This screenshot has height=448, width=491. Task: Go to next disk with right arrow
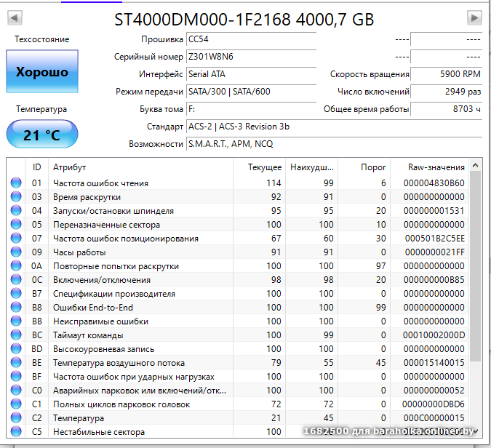[x=474, y=17]
